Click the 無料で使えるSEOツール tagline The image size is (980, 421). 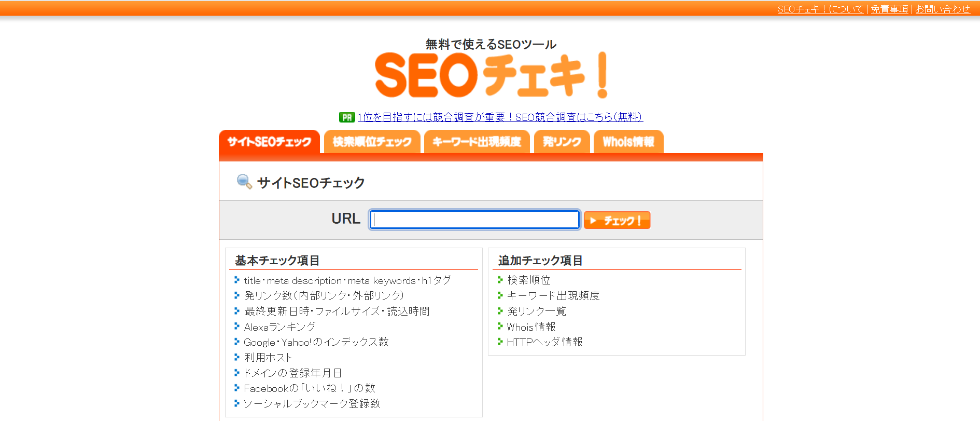[x=491, y=44]
